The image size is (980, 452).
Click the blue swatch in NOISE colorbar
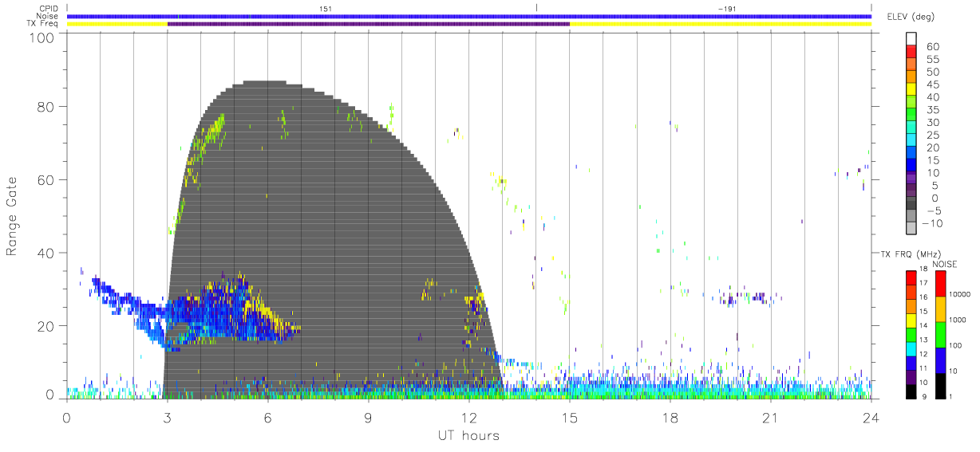pyautogui.click(x=939, y=360)
